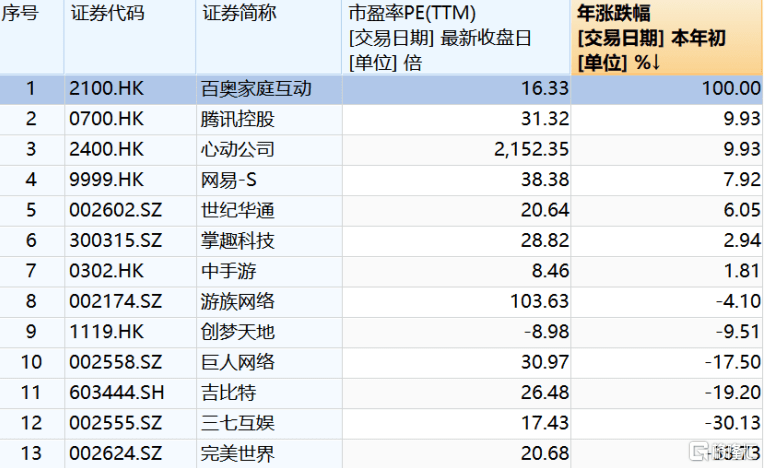764x468 pixels.
Task: Click the 中手游 name cell
Action: [x=229, y=271]
